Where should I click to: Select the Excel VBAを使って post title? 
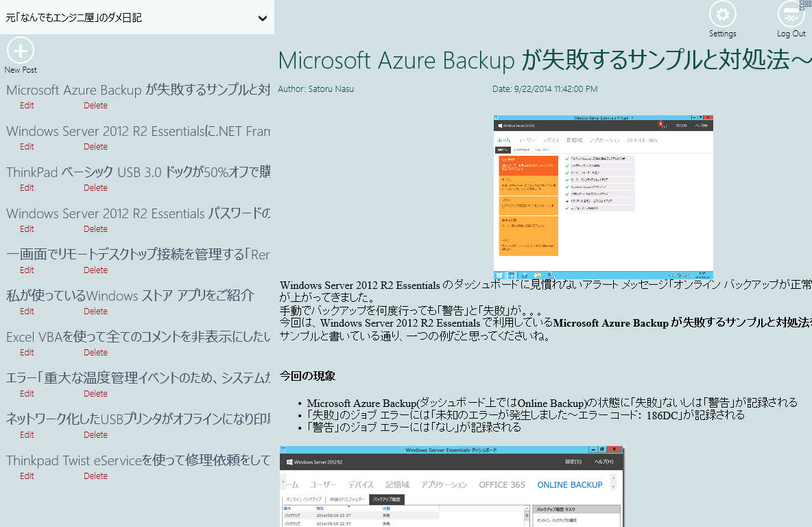tap(139, 337)
